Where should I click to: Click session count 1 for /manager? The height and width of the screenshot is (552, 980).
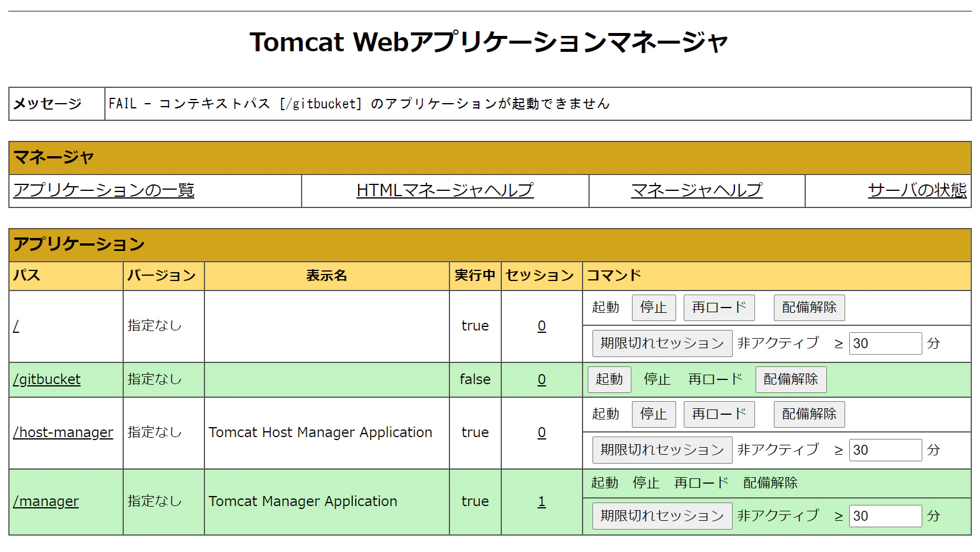(x=541, y=501)
